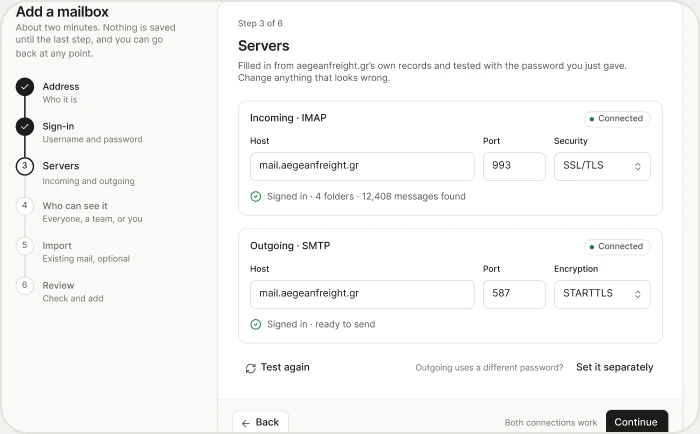Click the "Step 3 of 6" label
Image resolution: width=700 pixels, height=434 pixels.
coord(260,23)
